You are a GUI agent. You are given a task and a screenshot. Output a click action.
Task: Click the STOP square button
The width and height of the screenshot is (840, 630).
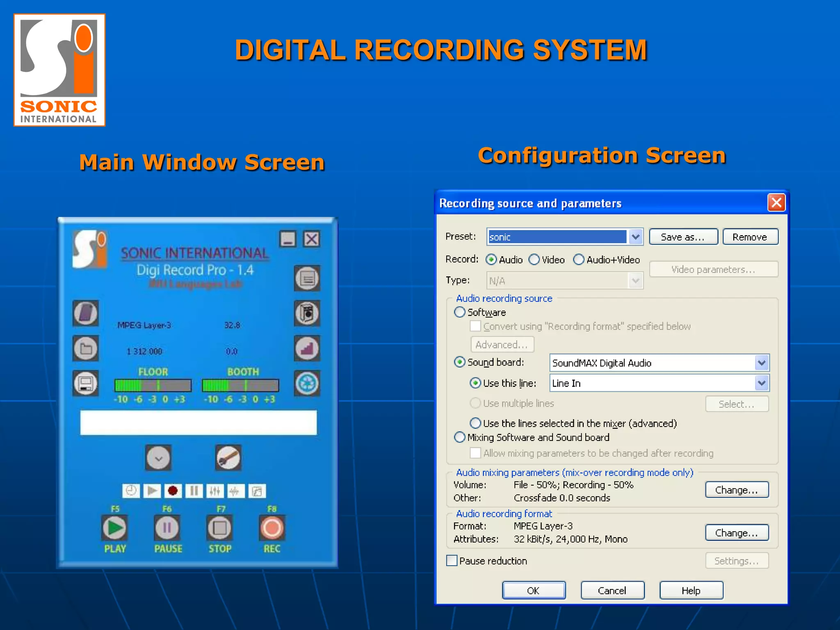click(x=219, y=528)
